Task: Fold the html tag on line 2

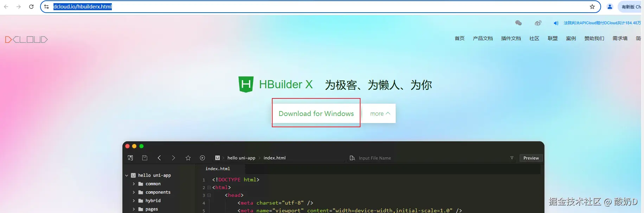Action: coord(209,187)
